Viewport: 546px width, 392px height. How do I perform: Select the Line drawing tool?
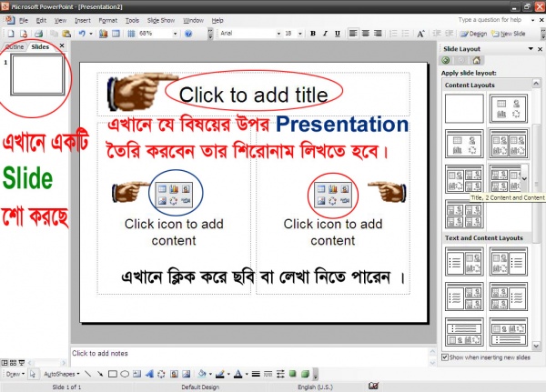(87, 374)
